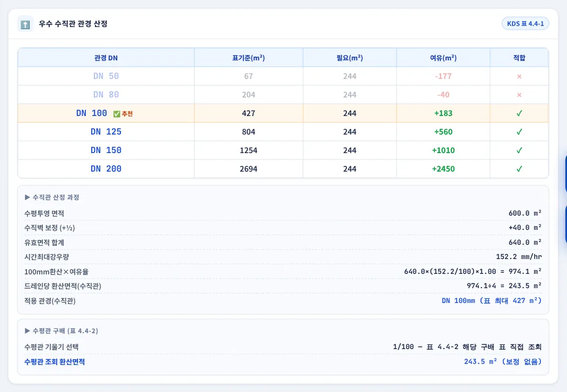Click the green check in the DN 150 row
567x392 pixels.
pos(519,150)
